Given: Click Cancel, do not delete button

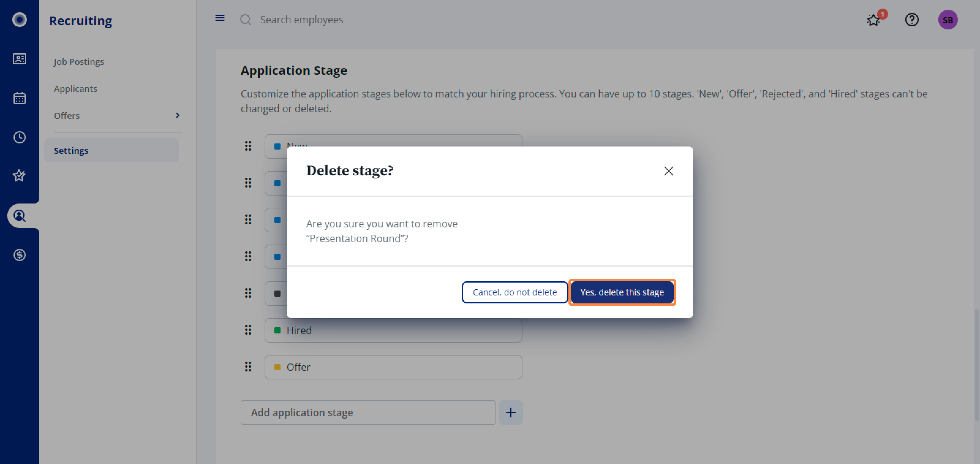Looking at the screenshot, I should pos(514,292).
